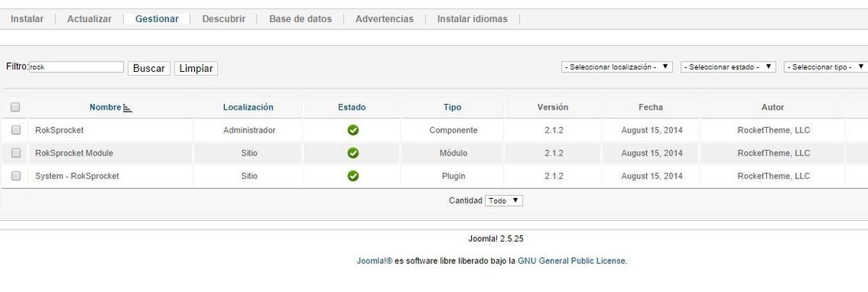Open the Descubrir tab

223,19
